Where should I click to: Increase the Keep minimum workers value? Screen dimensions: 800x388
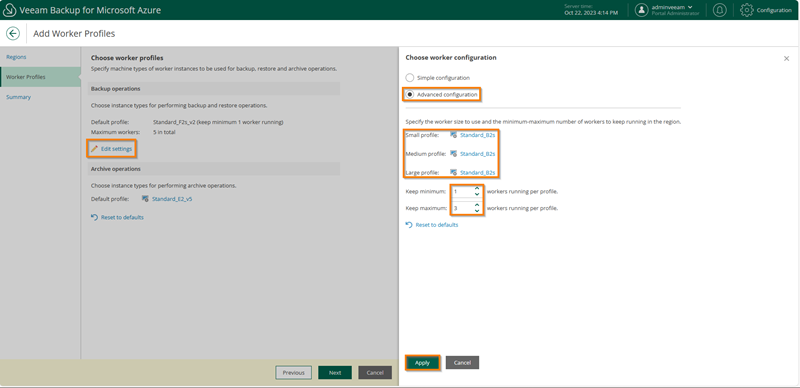pyautogui.click(x=477, y=189)
